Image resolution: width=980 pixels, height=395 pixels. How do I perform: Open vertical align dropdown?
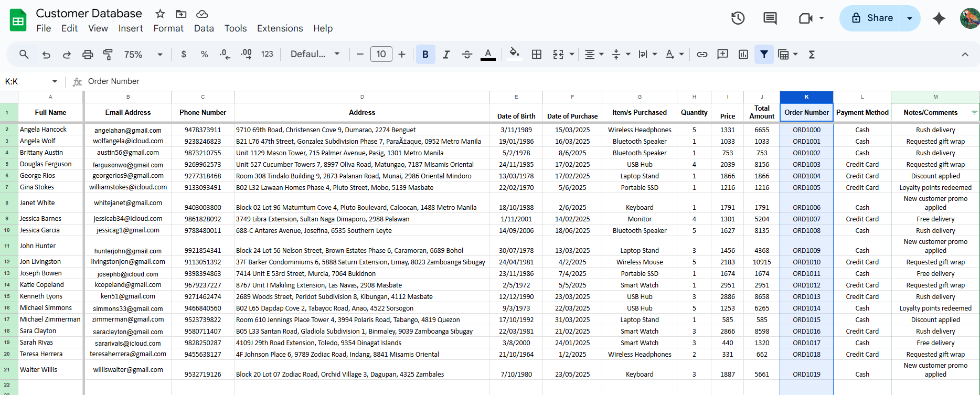[x=621, y=54]
